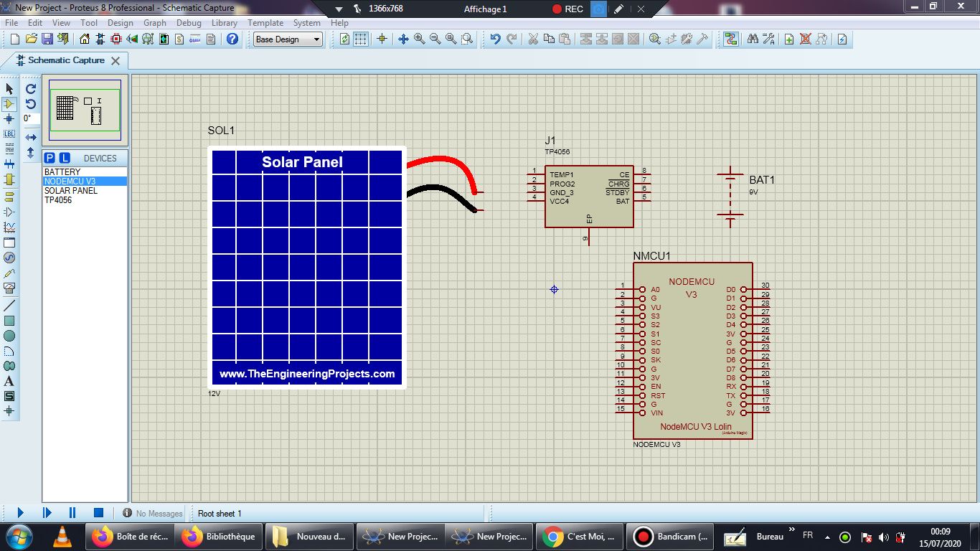The width and height of the screenshot is (980, 551).
Task: Select the 2D Graphics Circle tool
Action: tap(9, 336)
